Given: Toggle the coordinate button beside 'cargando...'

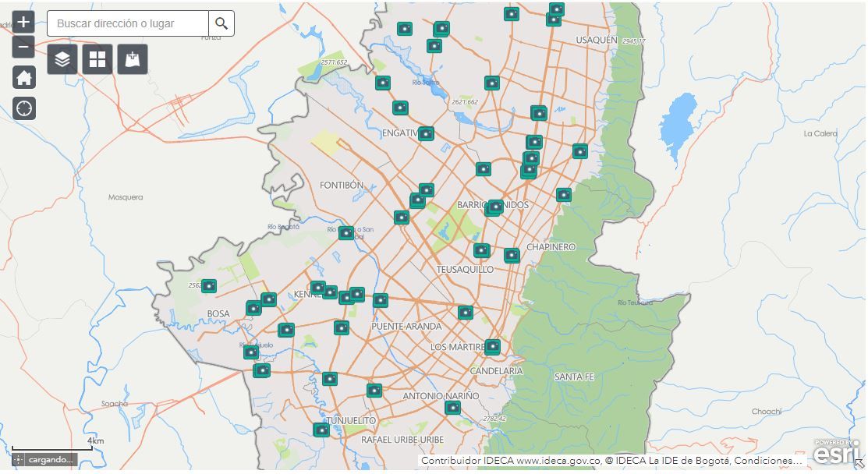Looking at the screenshot, I should (19, 459).
